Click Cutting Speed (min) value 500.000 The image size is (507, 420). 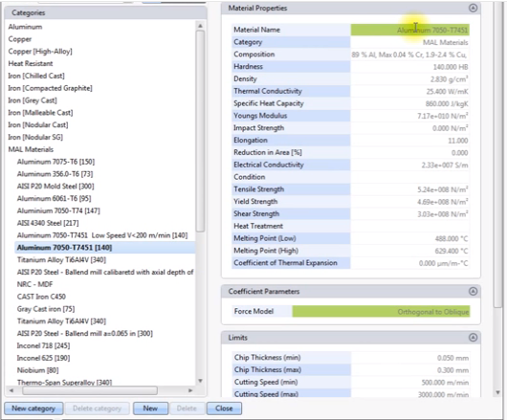point(445,383)
